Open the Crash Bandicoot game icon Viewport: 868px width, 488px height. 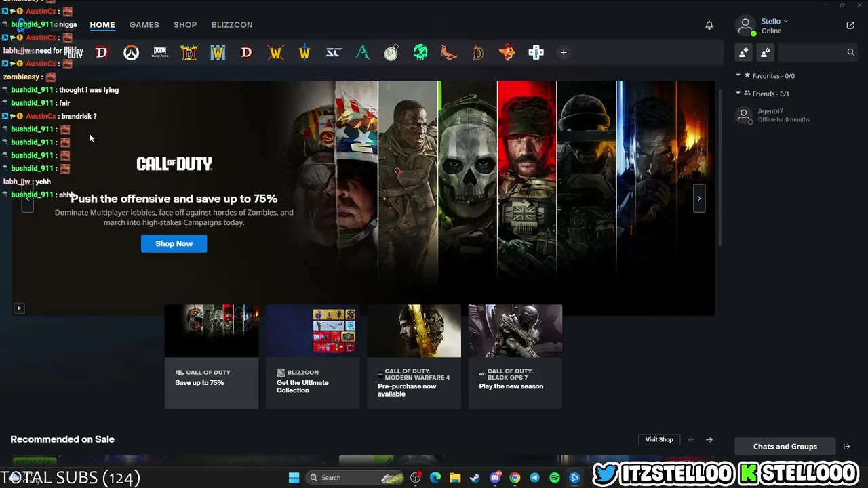click(507, 52)
